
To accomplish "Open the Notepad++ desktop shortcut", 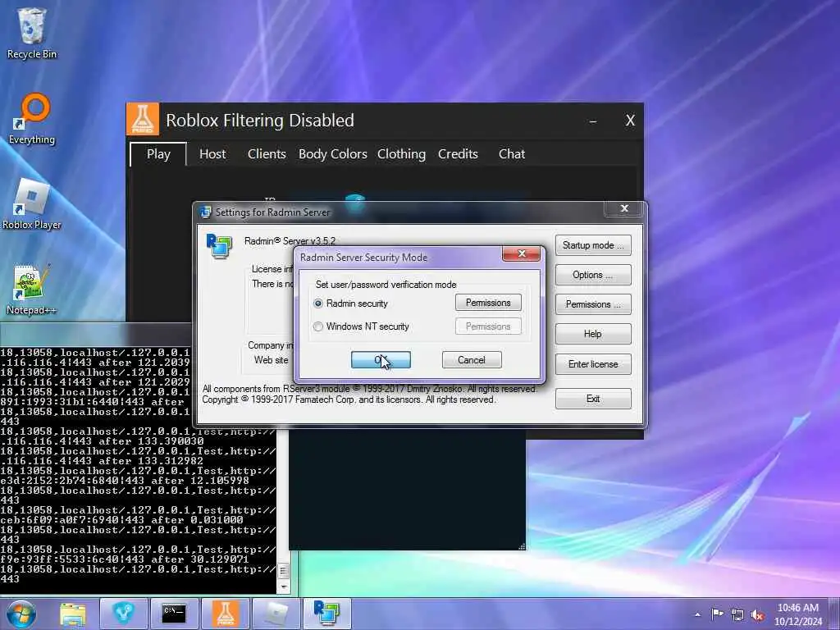I will click(31, 290).
